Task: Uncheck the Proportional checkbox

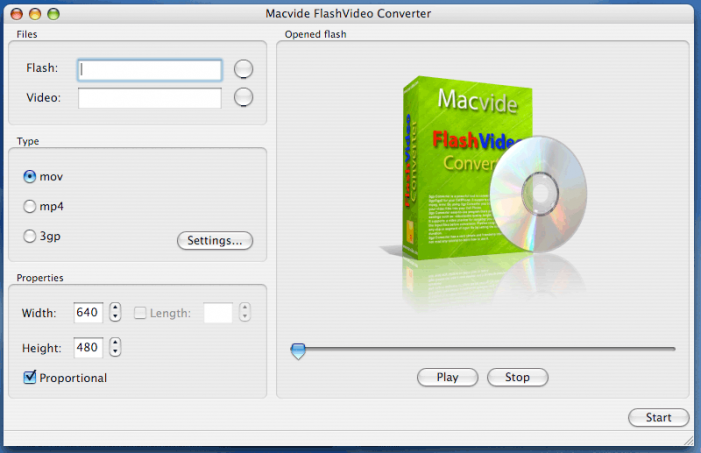Action: tap(30, 377)
